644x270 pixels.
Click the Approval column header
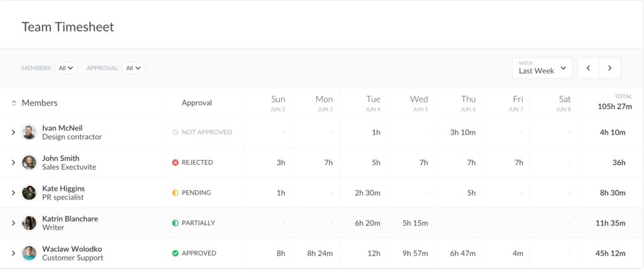(197, 102)
